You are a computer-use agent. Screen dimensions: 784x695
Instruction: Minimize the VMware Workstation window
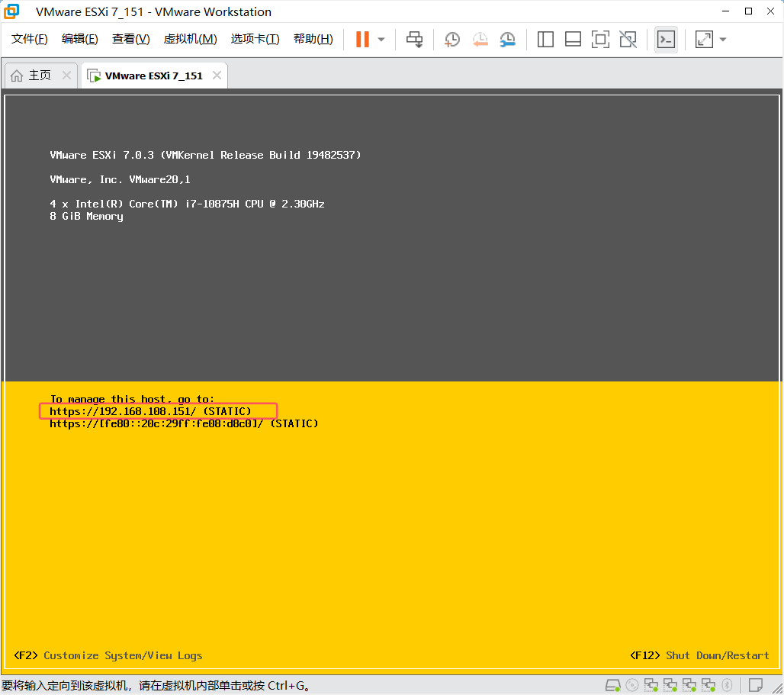tap(725, 11)
